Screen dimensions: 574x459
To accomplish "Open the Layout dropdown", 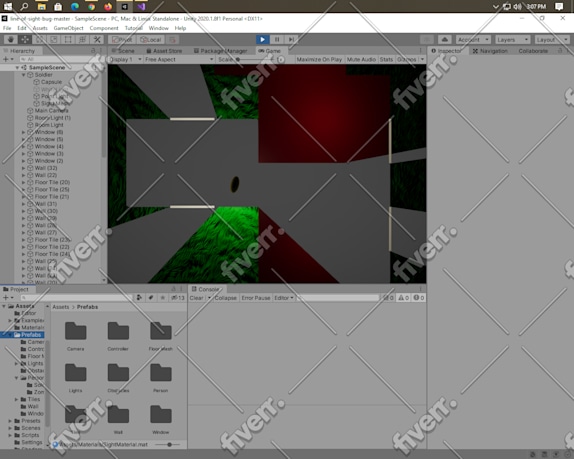I will click(552, 40).
